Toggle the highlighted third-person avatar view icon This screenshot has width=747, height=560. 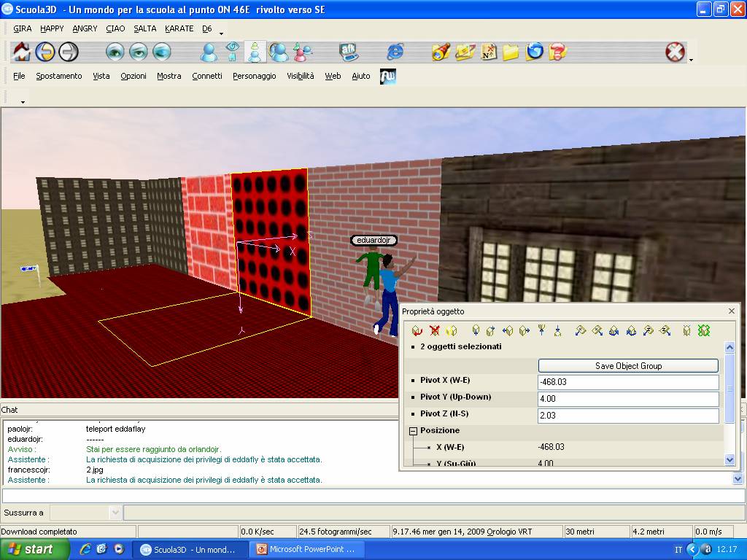(x=255, y=52)
